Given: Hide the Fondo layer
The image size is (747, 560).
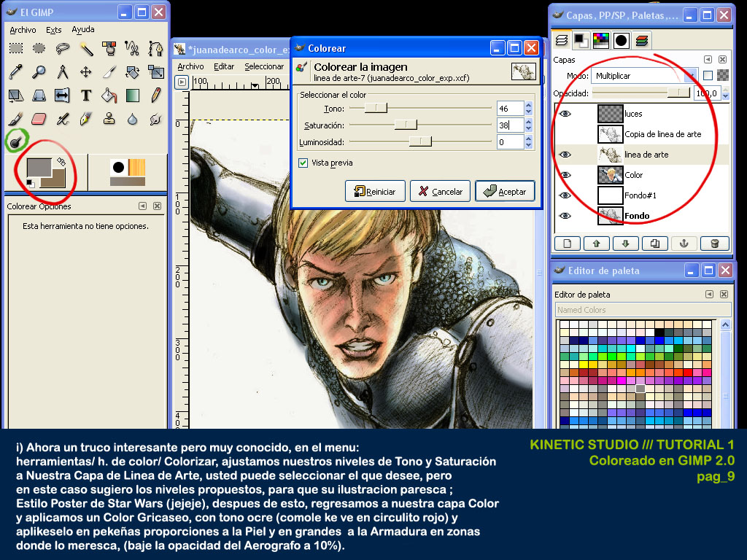Looking at the screenshot, I should point(565,216).
